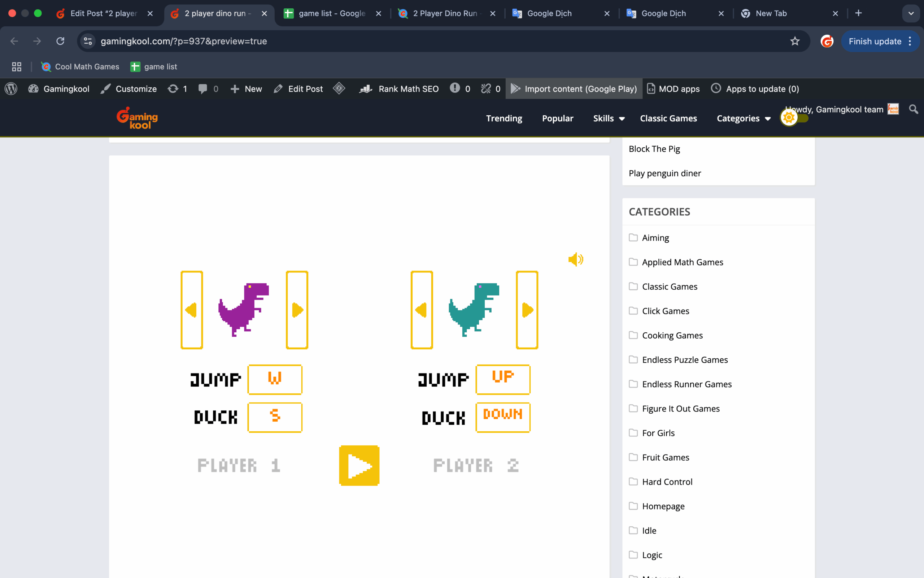Click Edit Post in admin bar
Image resolution: width=924 pixels, height=578 pixels.
298,89
